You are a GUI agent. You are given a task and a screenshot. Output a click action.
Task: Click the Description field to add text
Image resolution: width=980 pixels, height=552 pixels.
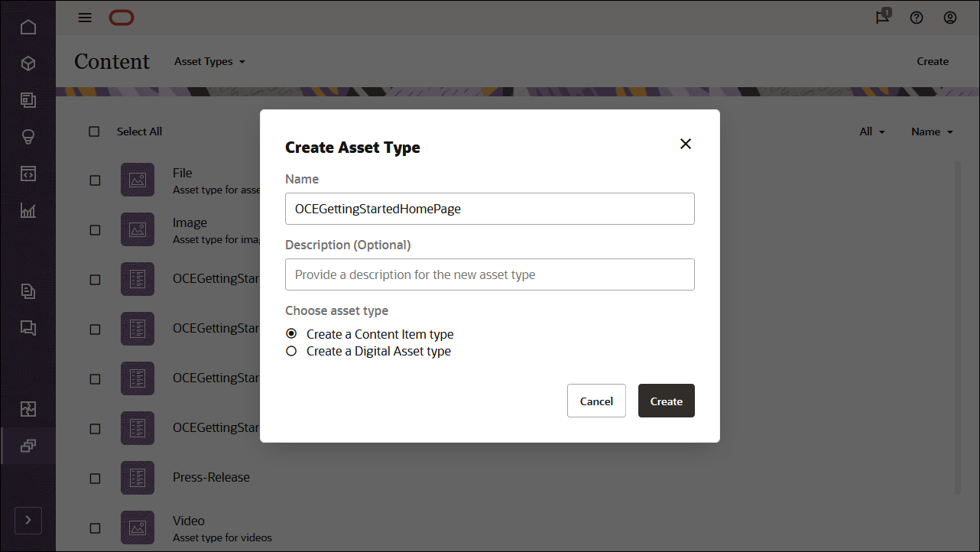(x=489, y=274)
